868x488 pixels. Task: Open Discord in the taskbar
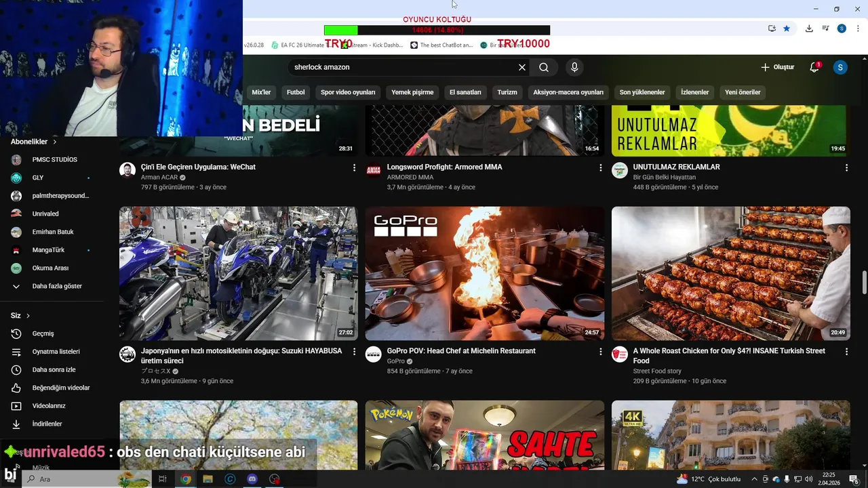point(252,479)
